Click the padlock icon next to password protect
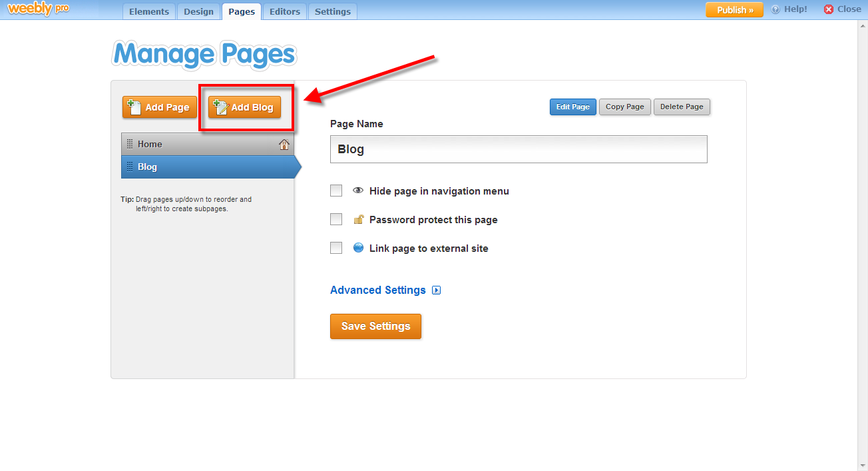The height and width of the screenshot is (471, 868). [x=358, y=219]
